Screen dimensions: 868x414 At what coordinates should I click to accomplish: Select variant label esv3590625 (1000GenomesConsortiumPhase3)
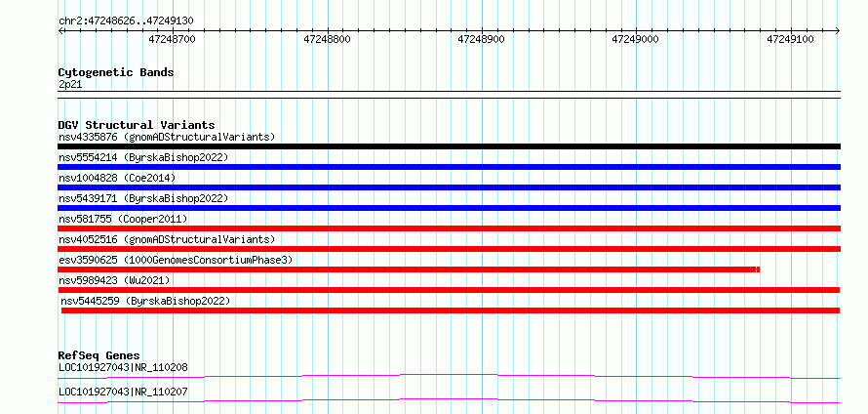176,260
